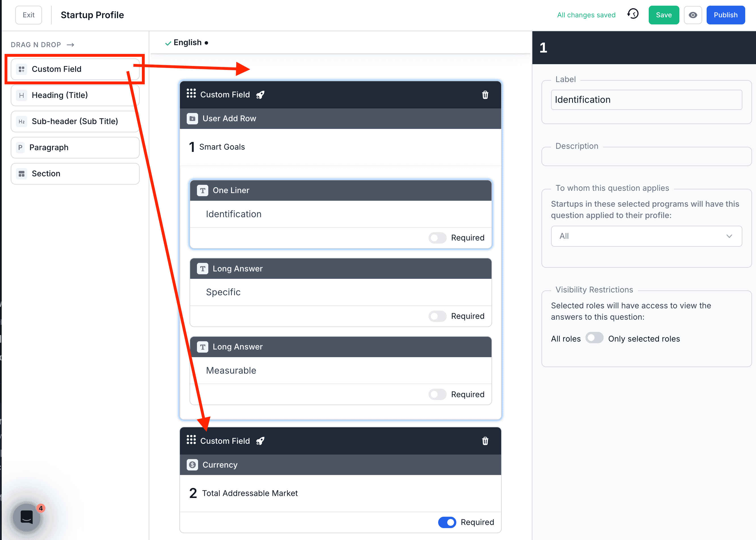Click the grid handle icon on the Custom Field header
756x540 pixels.
191,94
